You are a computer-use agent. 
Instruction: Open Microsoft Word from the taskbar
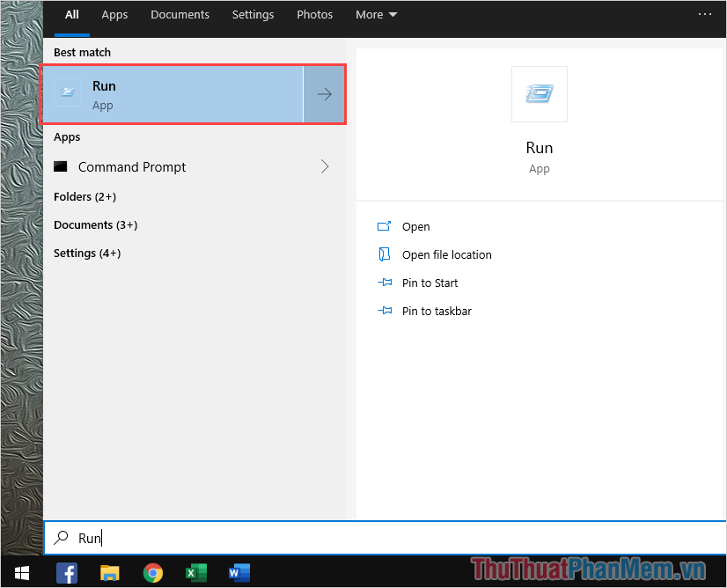coord(239,573)
